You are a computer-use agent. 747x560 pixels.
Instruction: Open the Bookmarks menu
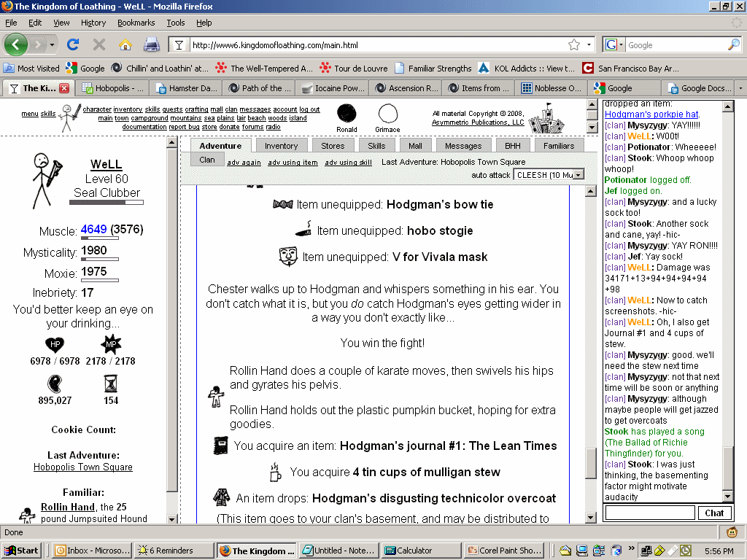tap(136, 23)
